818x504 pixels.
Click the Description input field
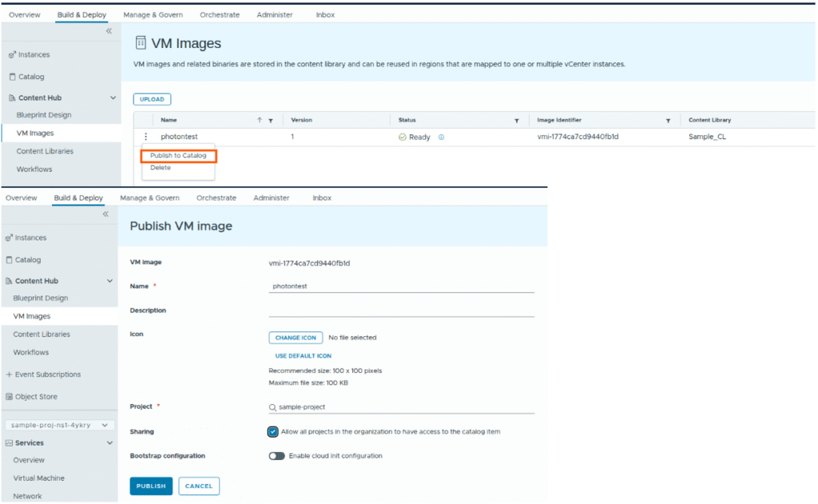click(x=401, y=310)
